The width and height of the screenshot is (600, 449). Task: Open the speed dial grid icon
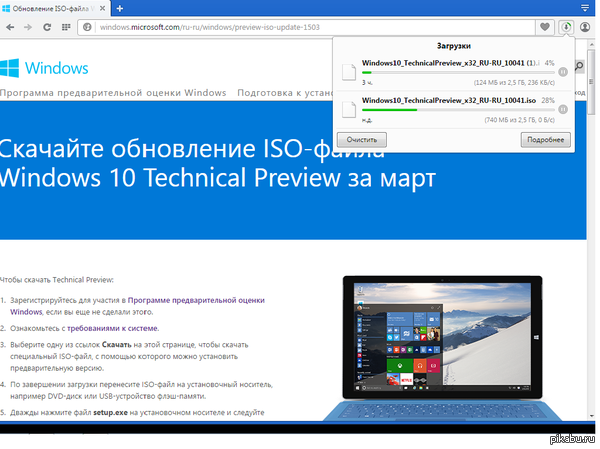(x=66, y=27)
